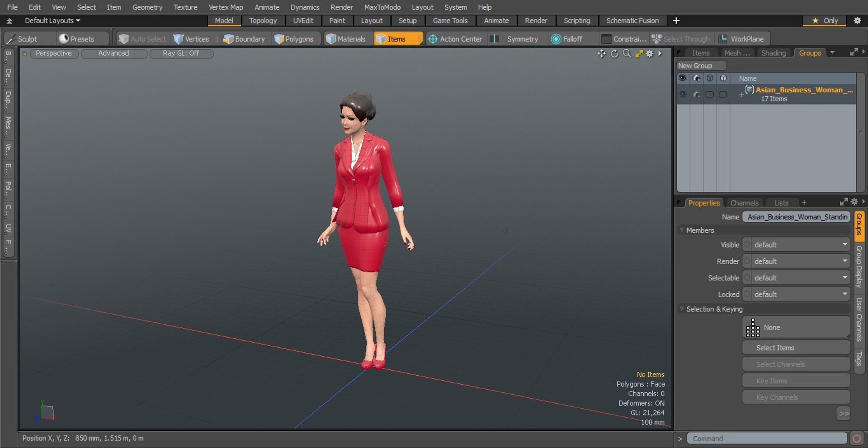Toggle the Ray GL: Off button
868x448 pixels.
pyautogui.click(x=181, y=53)
